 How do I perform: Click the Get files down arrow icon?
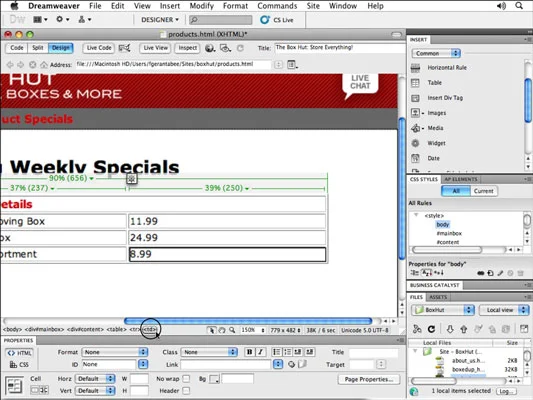tap(450, 329)
